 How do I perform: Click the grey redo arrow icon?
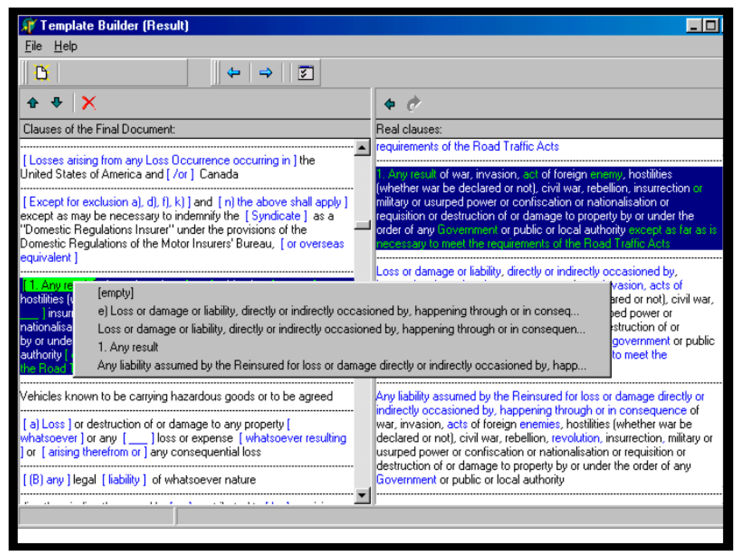(x=414, y=103)
